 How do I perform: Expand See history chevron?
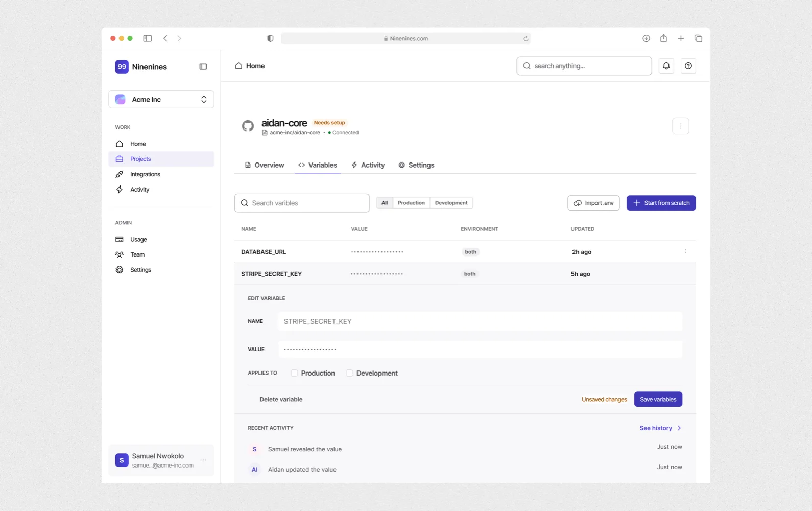click(x=679, y=428)
